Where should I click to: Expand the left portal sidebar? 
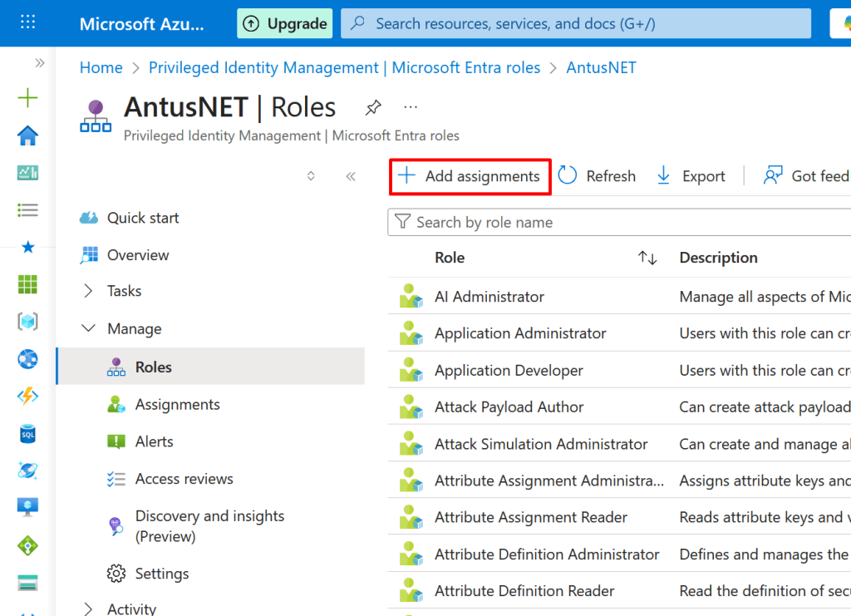pyautogui.click(x=39, y=63)
